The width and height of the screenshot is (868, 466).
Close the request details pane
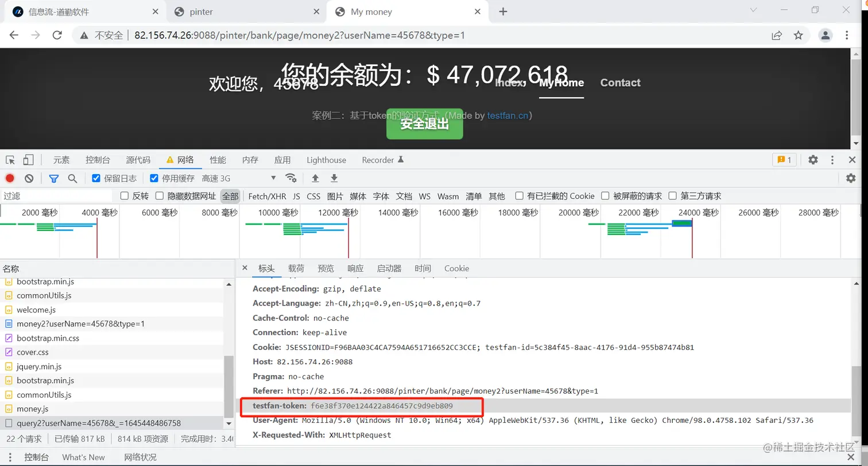[245, 268]
